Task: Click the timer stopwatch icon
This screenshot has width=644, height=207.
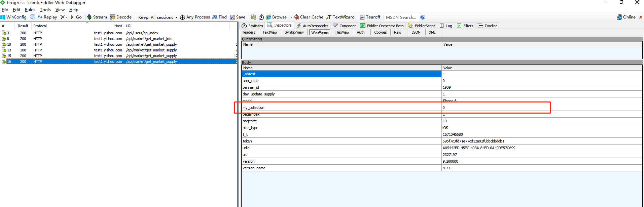Action: coord(261,17)
